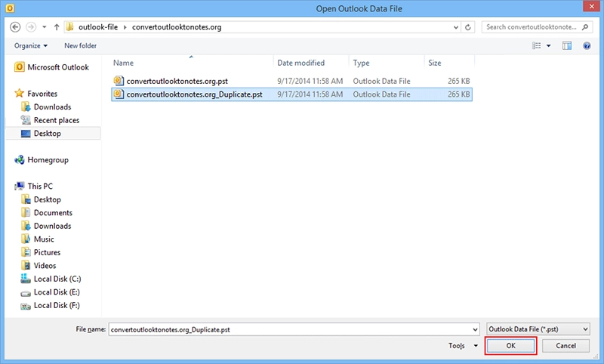The height and width of the screenshot is (364, 604).
Task: Go up one folder level
Action: pyautogui.click(x=57, y=27)
